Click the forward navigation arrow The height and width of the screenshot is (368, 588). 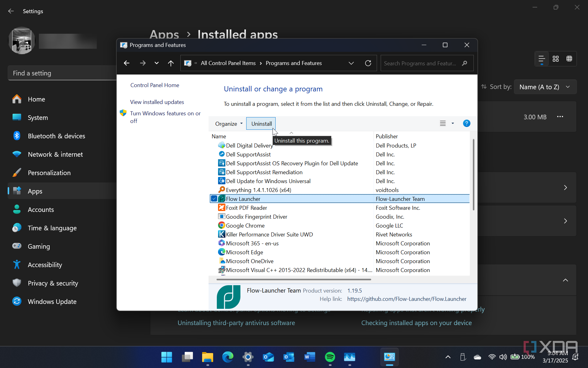point(143,63)
